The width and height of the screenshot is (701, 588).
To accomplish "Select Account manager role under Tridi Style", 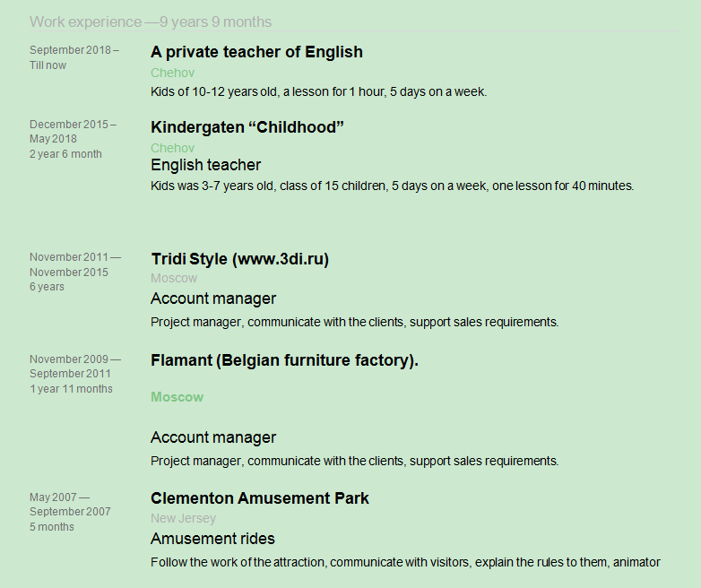I will tap(213, 298).
